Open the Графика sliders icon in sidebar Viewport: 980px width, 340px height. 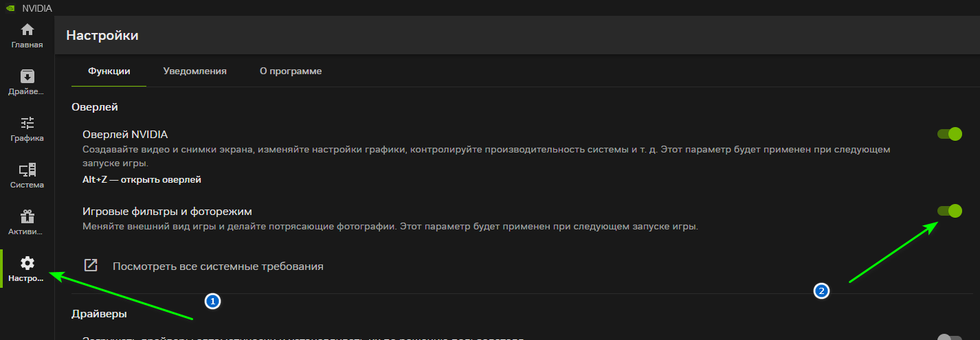(27, 123)
